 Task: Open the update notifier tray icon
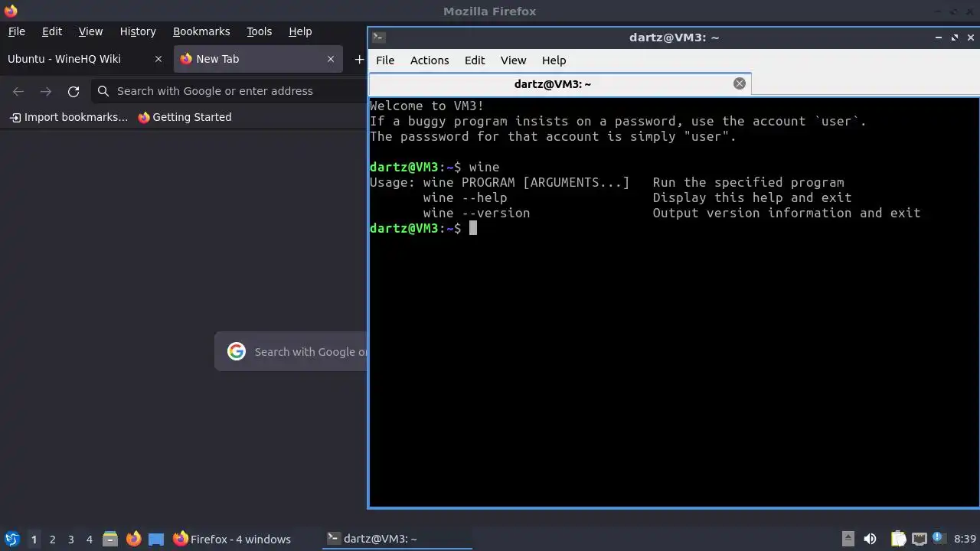[x=939, y=539]
